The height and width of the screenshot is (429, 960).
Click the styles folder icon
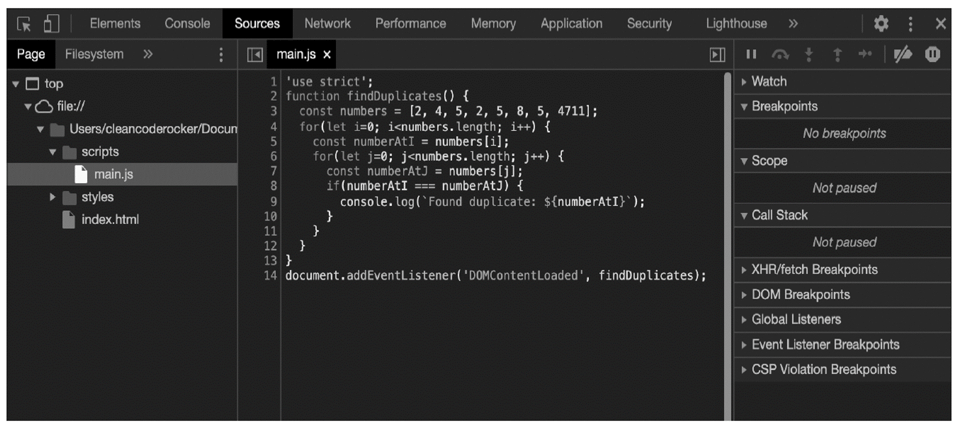(x=69, y=197)
